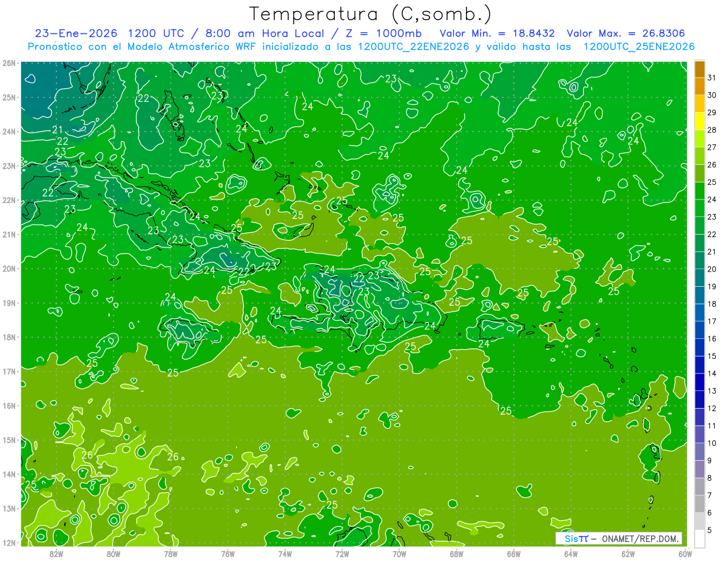Click "Pronóstico con el Modelo Atmósferico WRF" text
This screenshot has height=562, width=728.
click(143, 47)
